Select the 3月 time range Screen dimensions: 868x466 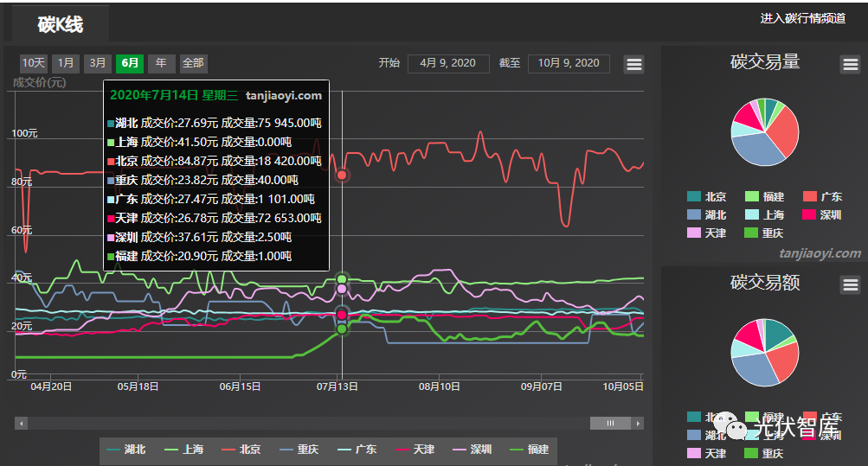point(99,63)
